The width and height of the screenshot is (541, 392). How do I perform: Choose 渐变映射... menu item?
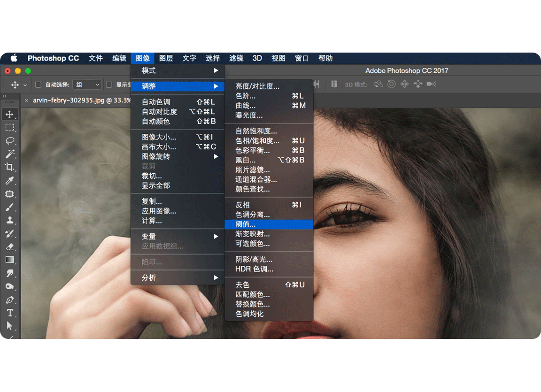click(x=269, y=234)
